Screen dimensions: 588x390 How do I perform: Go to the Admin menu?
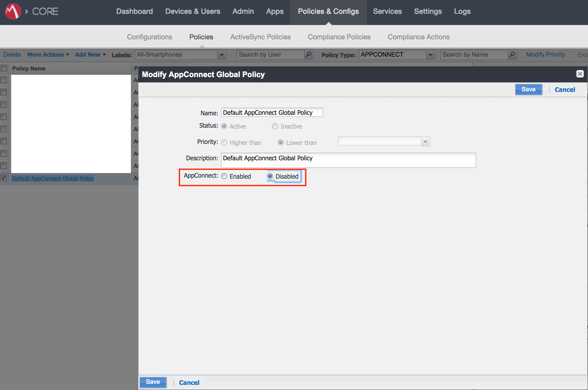pos(243,11)
